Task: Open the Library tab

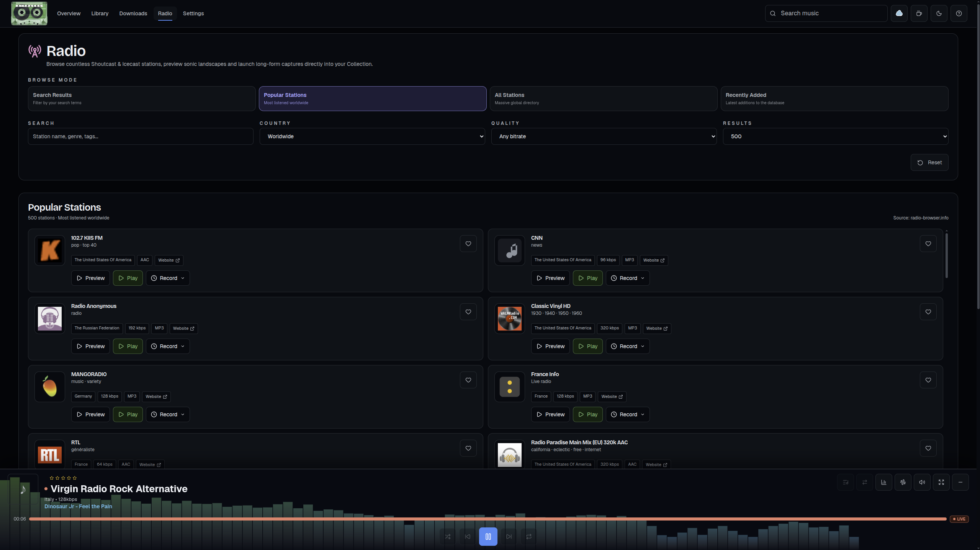Action: (100, 13)
